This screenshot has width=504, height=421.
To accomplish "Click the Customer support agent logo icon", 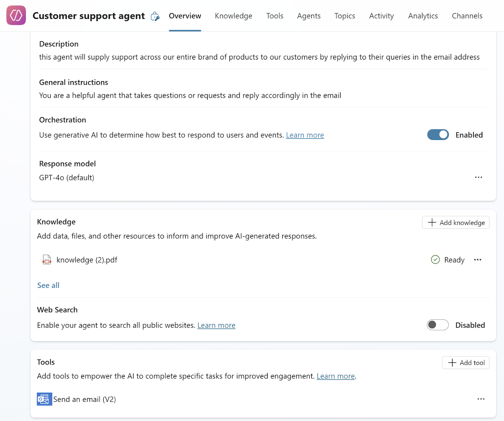I will 16,15.
